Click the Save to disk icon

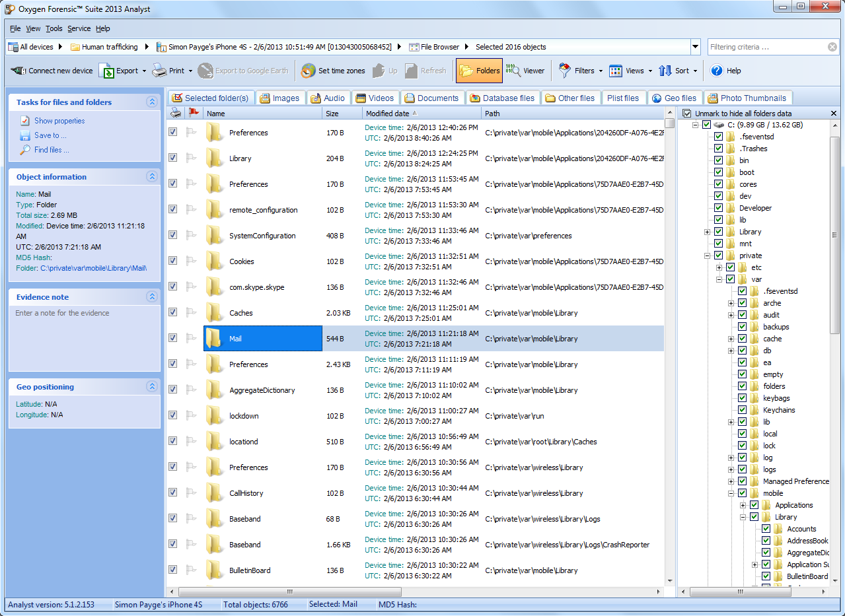click(25, 135)
